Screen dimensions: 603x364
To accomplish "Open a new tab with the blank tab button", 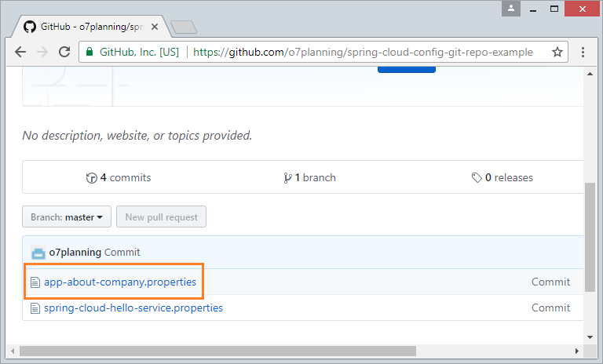I will pos(184,27).
